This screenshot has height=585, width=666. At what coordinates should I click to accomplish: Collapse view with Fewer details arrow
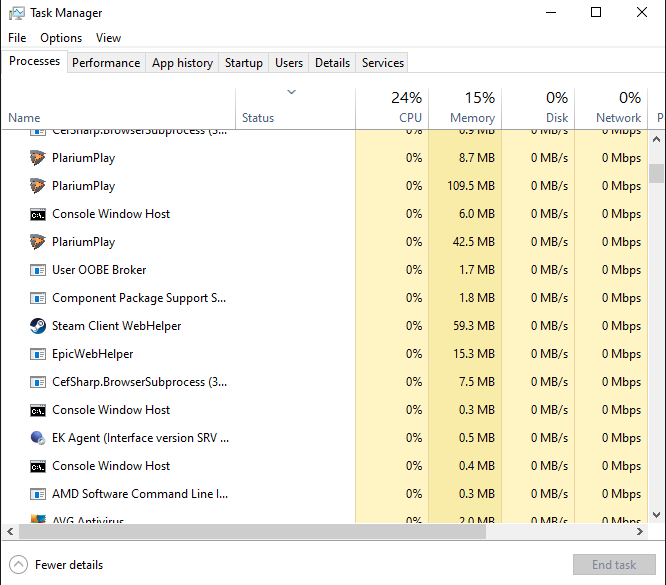point(18,564)
